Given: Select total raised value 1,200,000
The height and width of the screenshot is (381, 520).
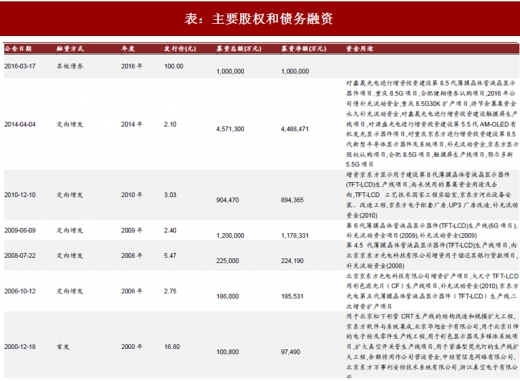Looking at the screenshot, I should point(230,235).
